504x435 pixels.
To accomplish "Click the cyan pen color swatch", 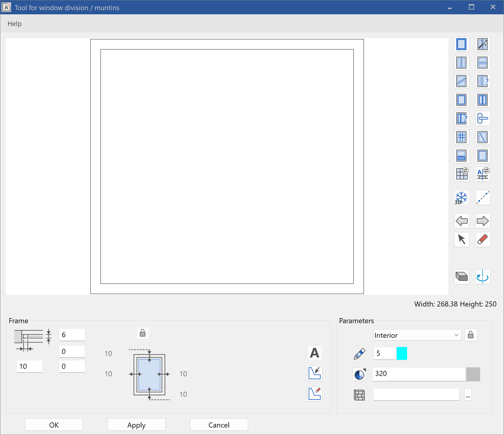I will pyautogui.click(x=402, y=354).
